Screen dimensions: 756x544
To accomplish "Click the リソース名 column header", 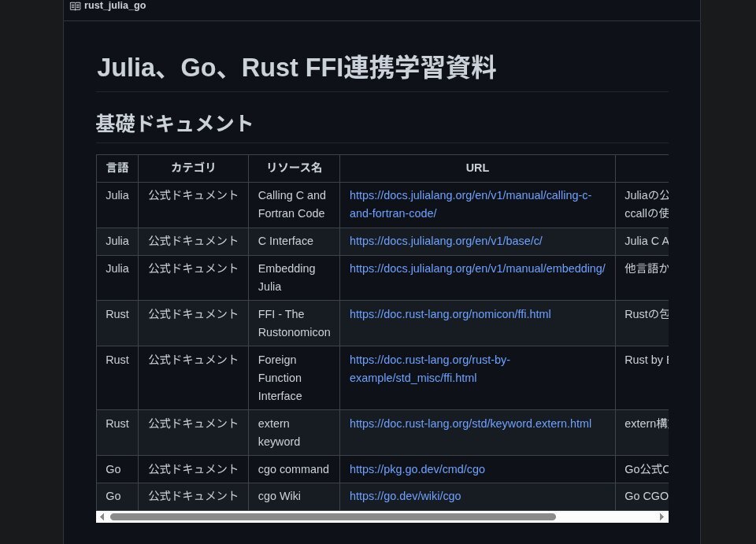I will click(x=294, y=168).
